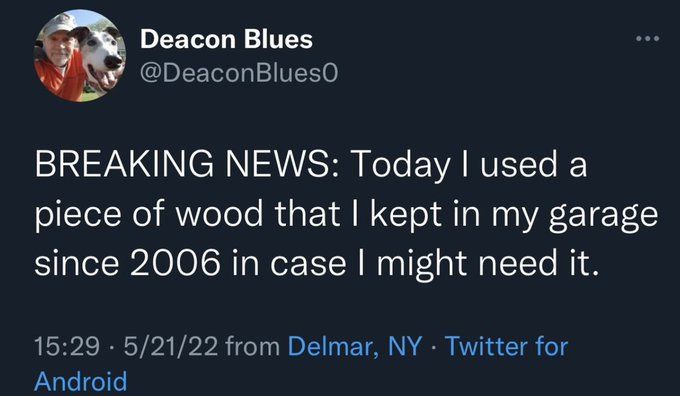
Task: Click the dog's face in profile photo
Action: 102,56
